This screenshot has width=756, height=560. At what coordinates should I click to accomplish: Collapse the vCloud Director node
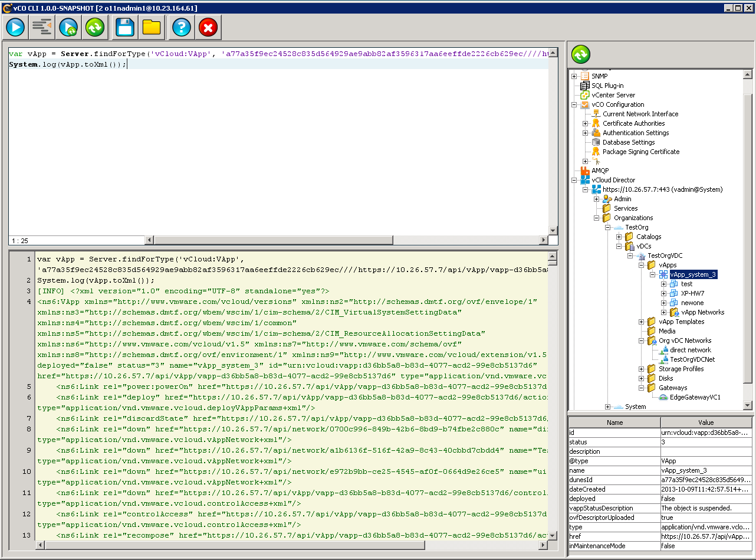[x=574, y=180]
